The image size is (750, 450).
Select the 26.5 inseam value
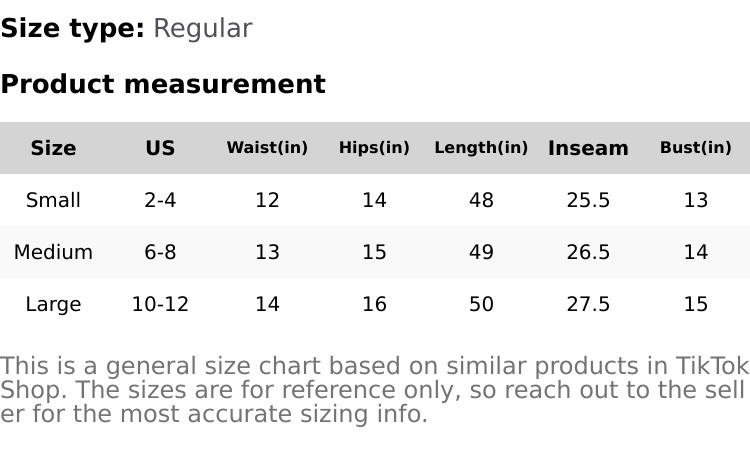coord(588,252)
